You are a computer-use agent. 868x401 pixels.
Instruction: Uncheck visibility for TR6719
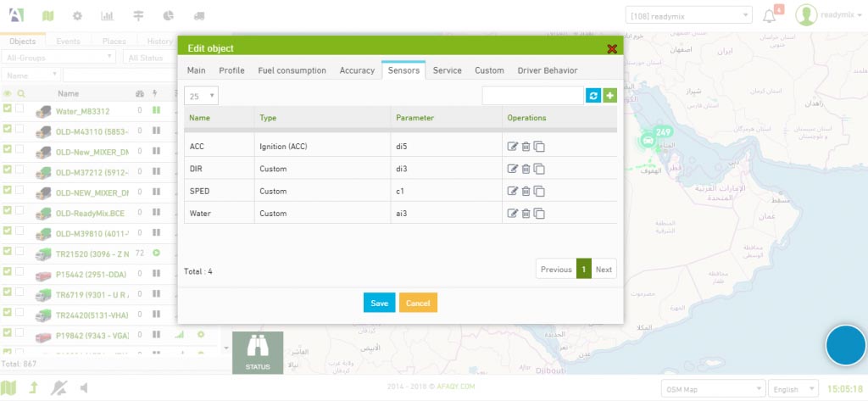(7, 292)
